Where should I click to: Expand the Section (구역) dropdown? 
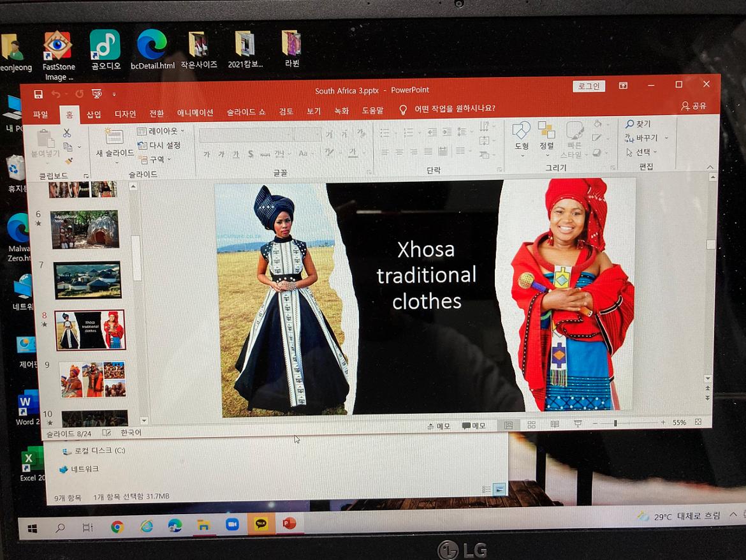click(x=156, y=159)
